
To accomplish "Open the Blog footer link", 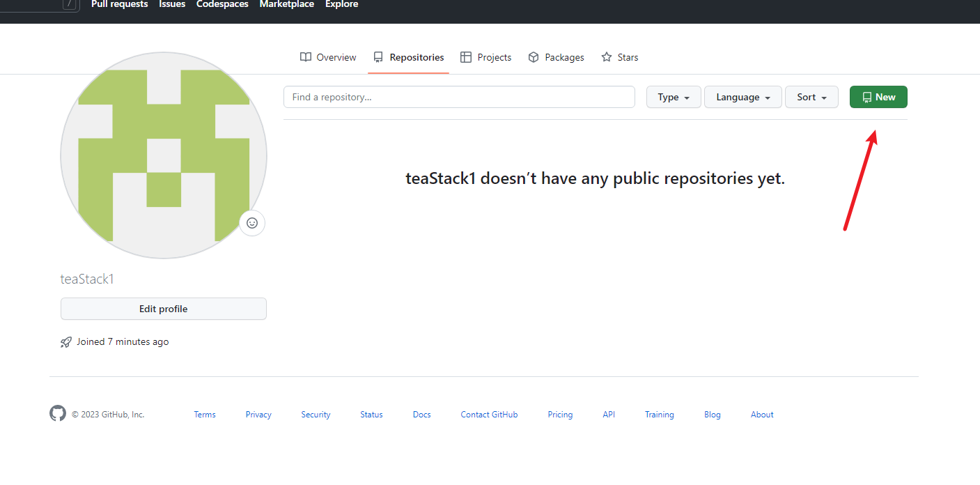I will coord(712,415).
